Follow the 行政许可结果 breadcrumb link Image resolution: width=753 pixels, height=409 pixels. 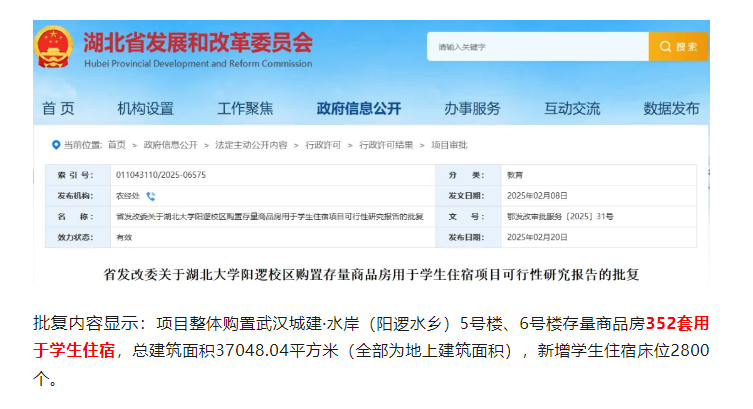386,145
